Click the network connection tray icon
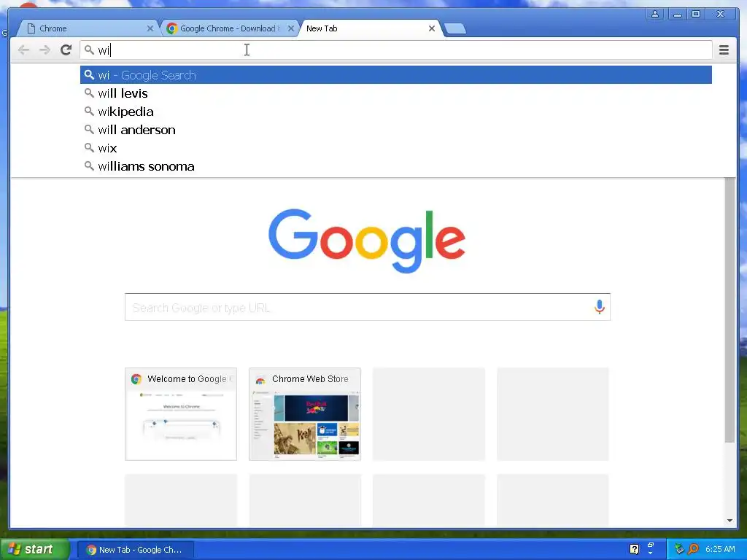Screen dimensions: 747x560 [679, 549]
